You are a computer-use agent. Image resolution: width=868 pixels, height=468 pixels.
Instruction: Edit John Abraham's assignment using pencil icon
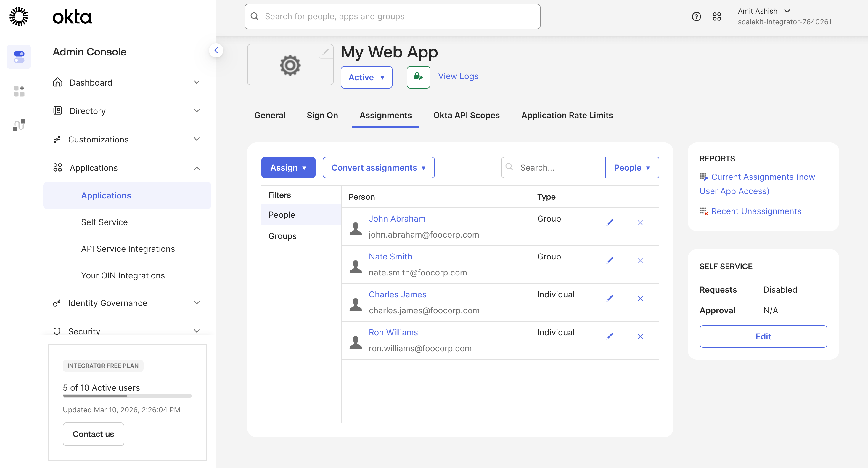coord(610,222)
